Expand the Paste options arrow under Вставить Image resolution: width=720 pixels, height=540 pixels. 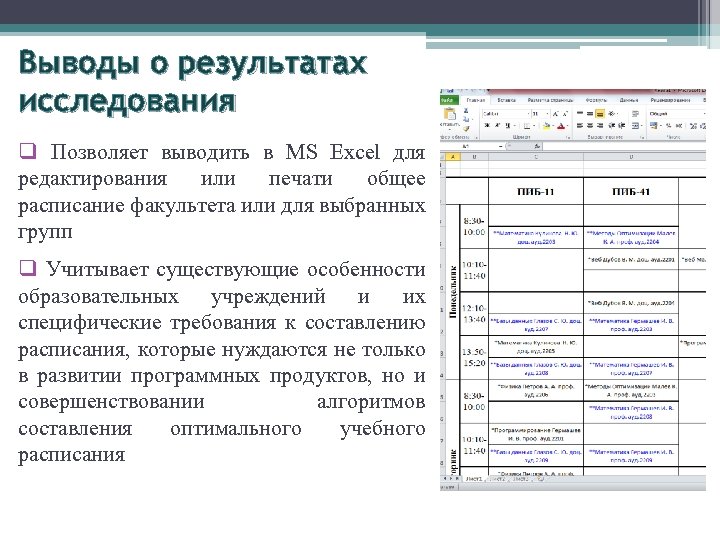coord(450,129)
